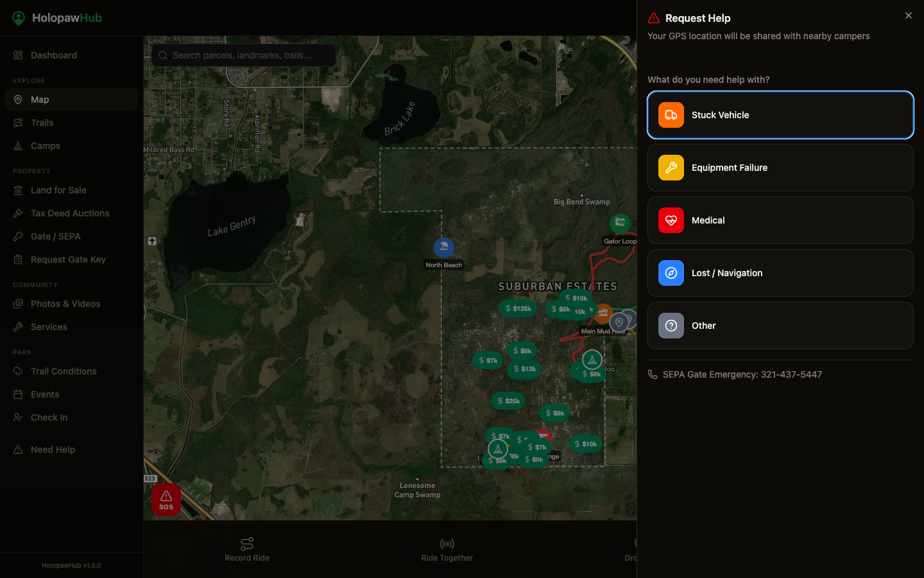Viewport: 924px width, 578px height.
Task: Click the Record Ride icon
Action: (x=246, y=543)
